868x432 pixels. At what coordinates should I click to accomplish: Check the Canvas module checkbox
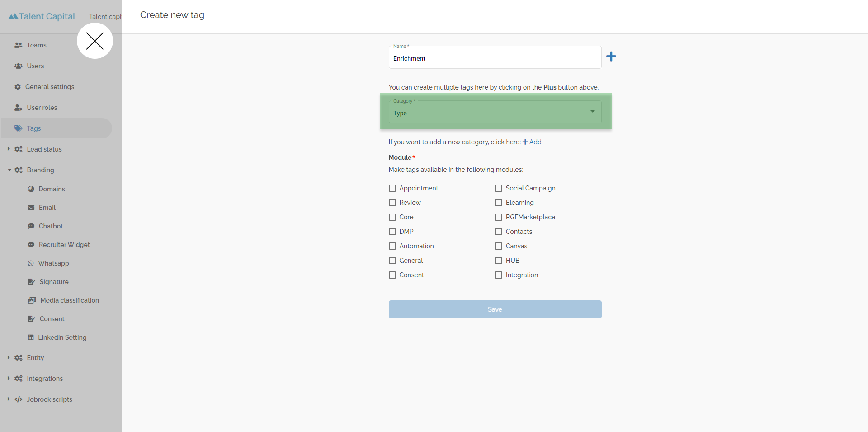[x=499, y=246]
